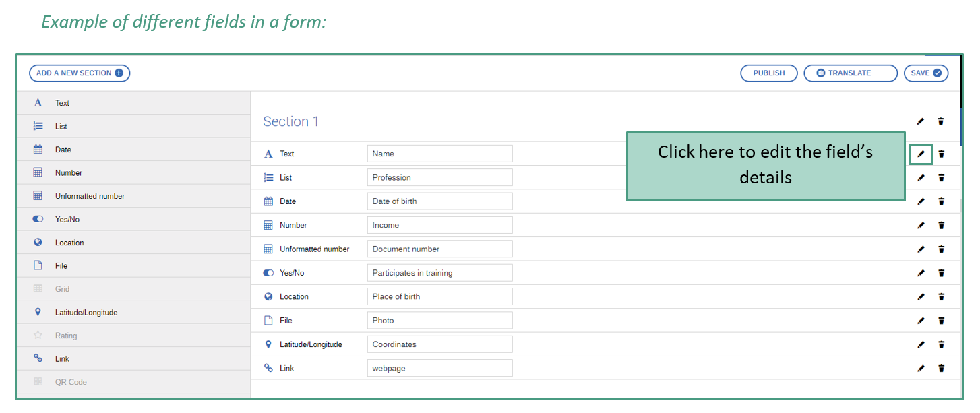This screenshot has width=980, height=413.
Task: Click the Unformatted number label in form row
Action: [315, 249]
